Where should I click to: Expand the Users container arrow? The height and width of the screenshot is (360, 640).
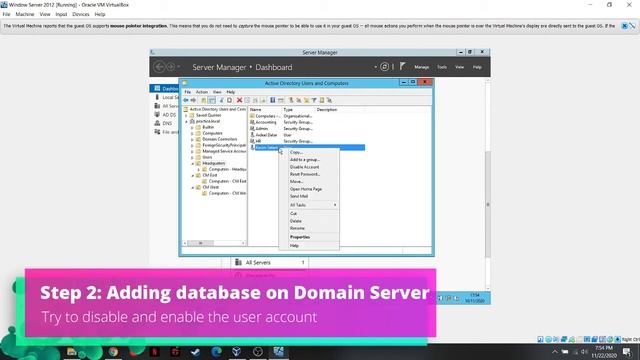coord(192,157)
